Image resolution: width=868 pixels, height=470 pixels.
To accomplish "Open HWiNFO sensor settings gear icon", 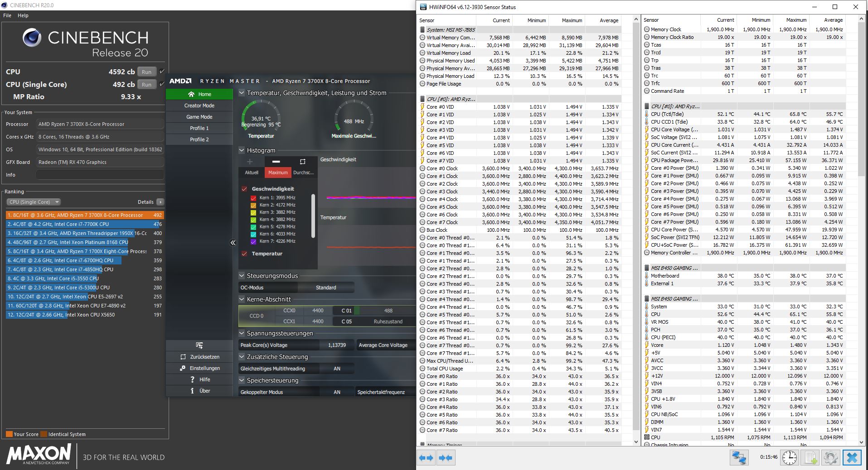I will pos(831,458).
